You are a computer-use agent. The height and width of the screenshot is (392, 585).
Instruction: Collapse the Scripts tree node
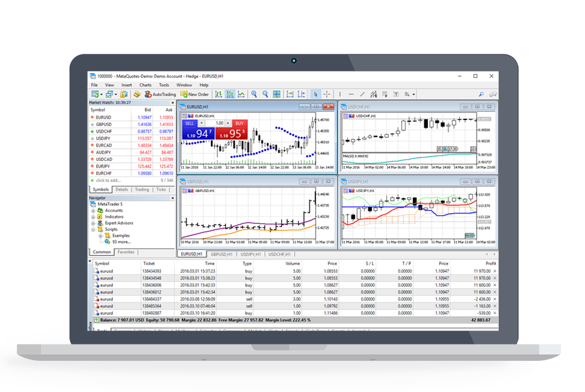(x=93, y=229)
